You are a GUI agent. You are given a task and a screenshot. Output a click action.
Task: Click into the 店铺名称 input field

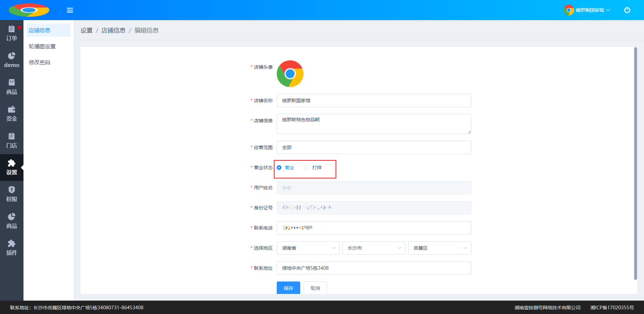374,101
